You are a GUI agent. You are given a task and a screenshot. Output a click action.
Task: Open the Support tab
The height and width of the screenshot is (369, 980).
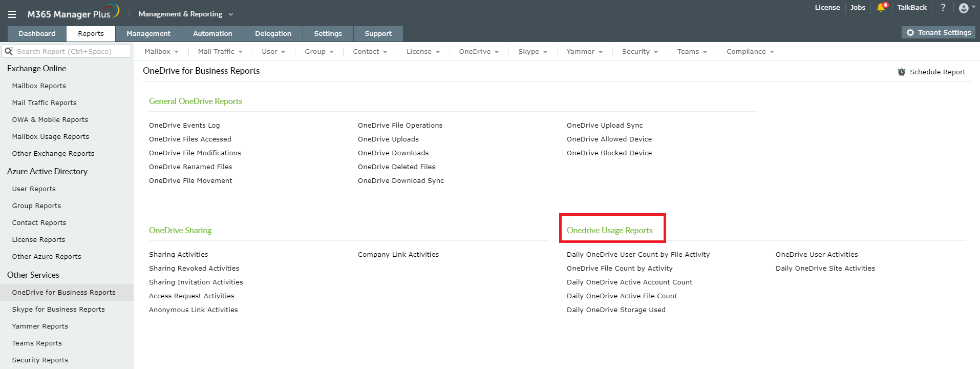coord(378,34)
